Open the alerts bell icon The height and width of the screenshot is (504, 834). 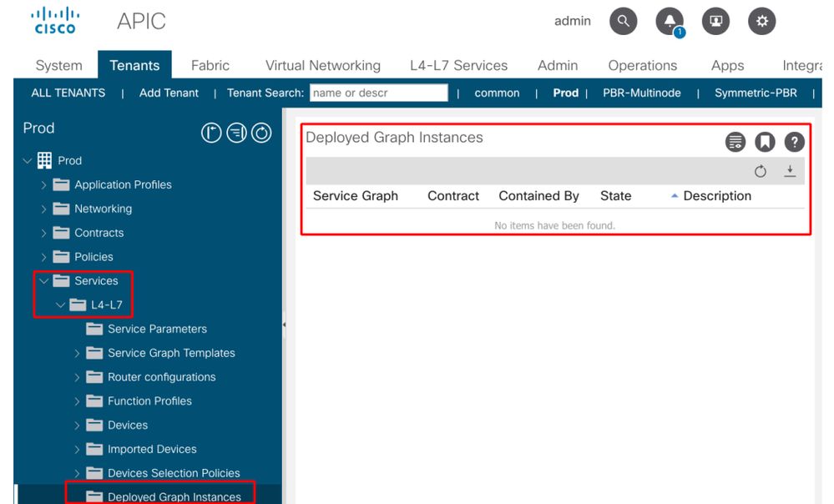[670, 21]
